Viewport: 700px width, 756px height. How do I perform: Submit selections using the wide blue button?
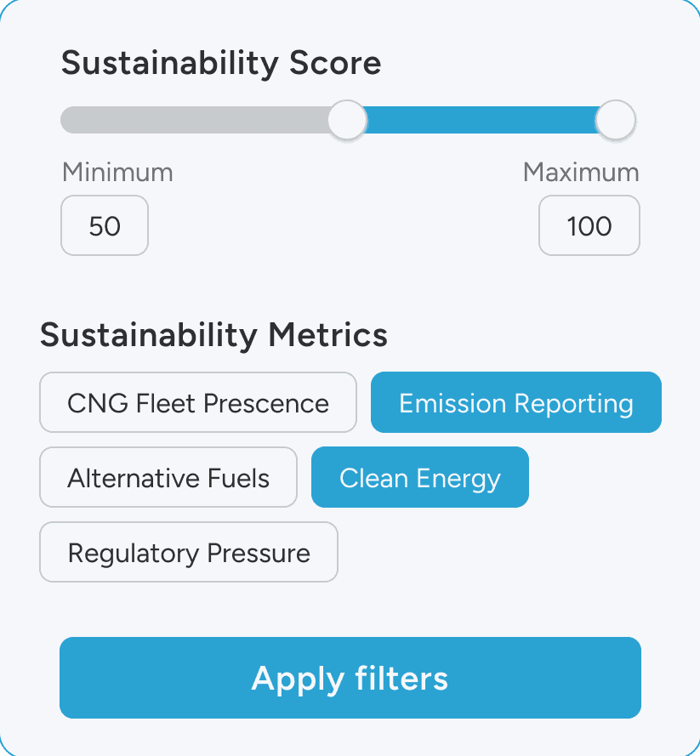tap(350, 679)
